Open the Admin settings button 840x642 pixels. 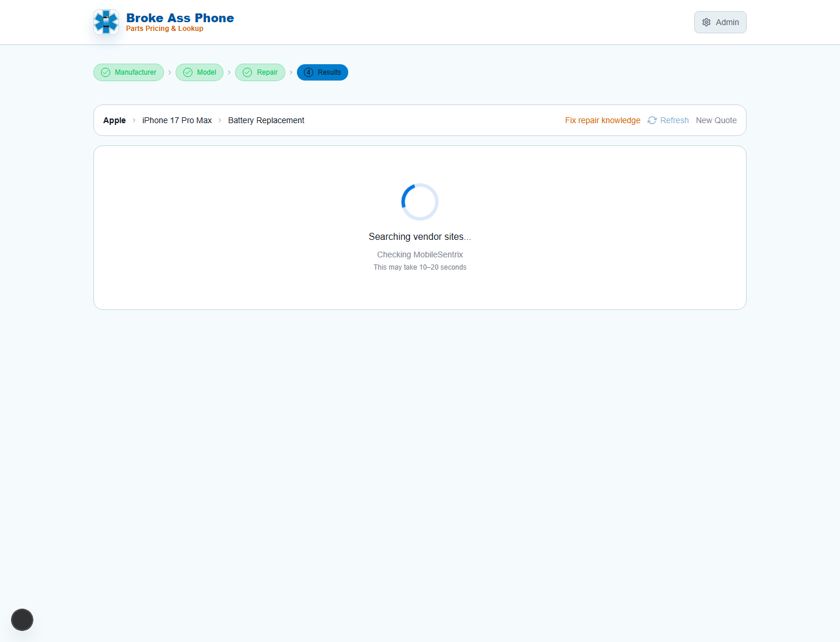coord(720,22)
